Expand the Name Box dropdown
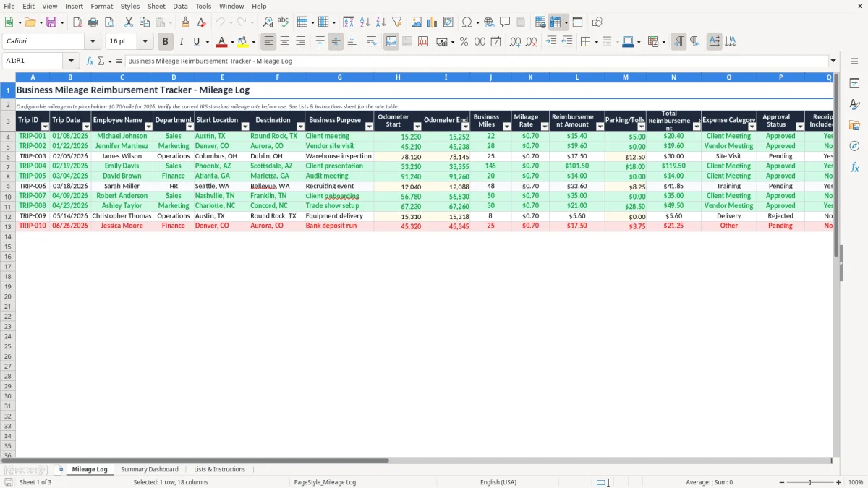Image resolution: width=868 pixels, height=488 pixels. coord(71,61)
